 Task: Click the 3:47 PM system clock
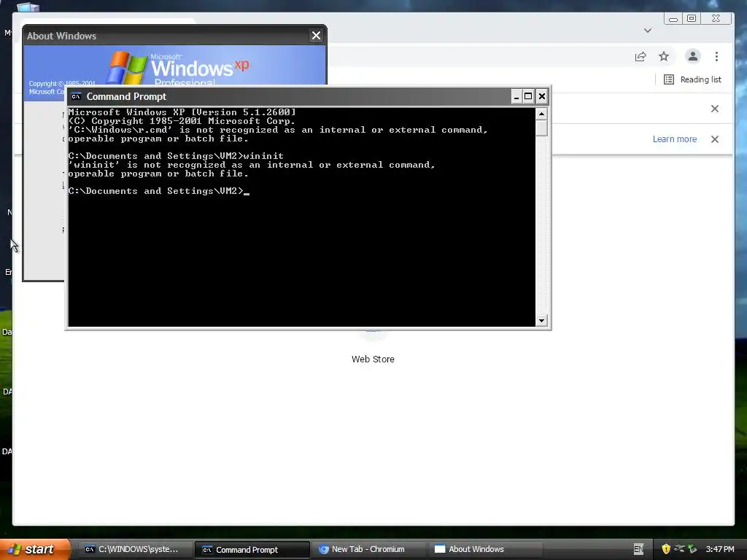point(720,549)
